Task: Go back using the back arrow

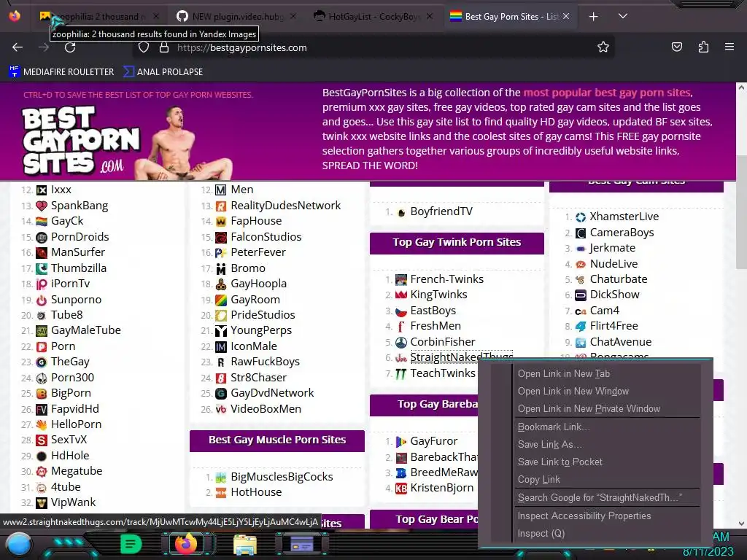Action: (x=18, y=47)
